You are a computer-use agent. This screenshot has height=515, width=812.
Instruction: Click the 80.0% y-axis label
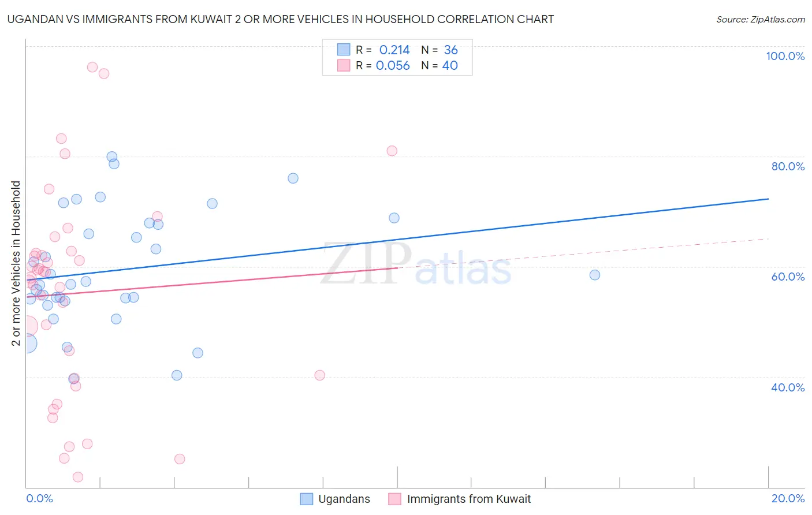pyautogui.click(x=788, y=166)
